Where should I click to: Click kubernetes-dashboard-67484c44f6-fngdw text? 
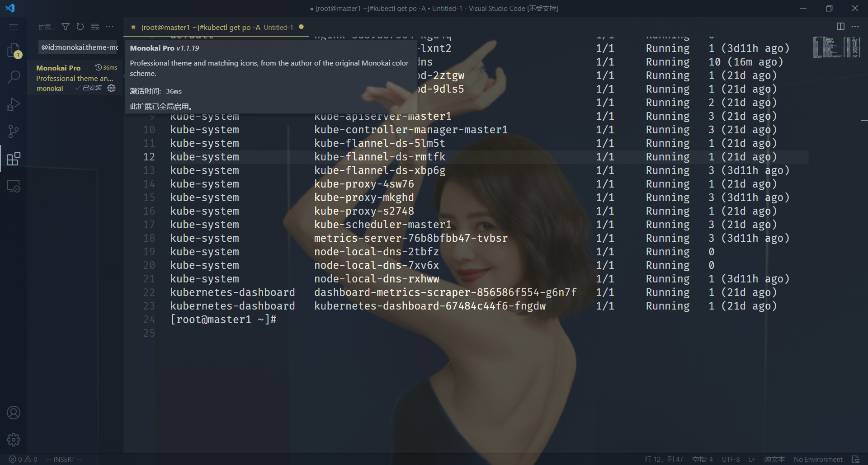[430, 306]
